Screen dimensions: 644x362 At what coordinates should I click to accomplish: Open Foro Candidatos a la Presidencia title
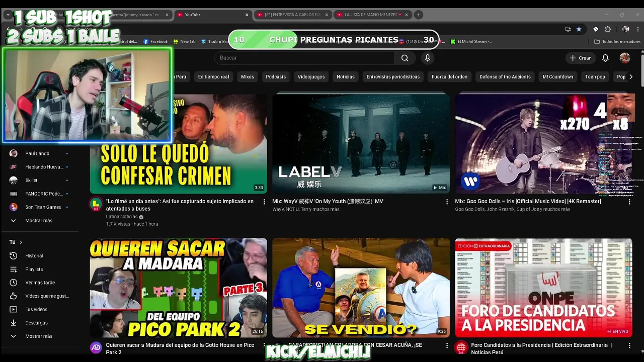tap(541, 348)
